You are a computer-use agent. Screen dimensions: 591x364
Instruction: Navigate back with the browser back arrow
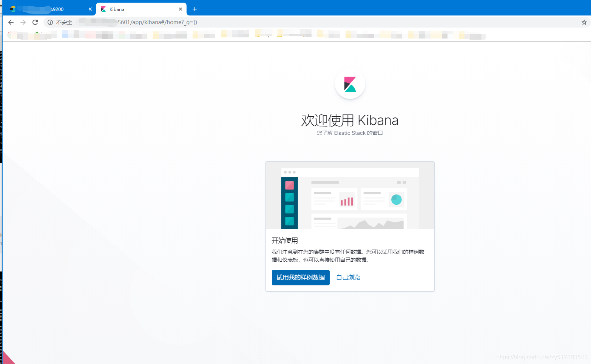[x=11, y=22]
